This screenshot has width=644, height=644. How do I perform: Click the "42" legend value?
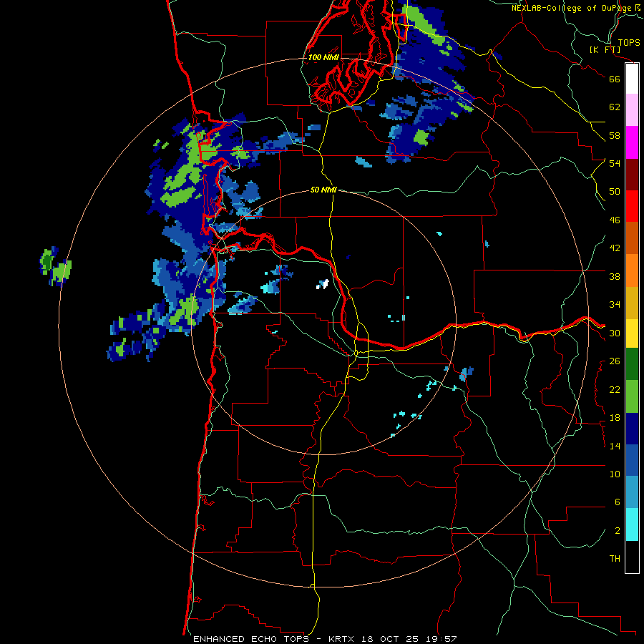coord(615,248)
